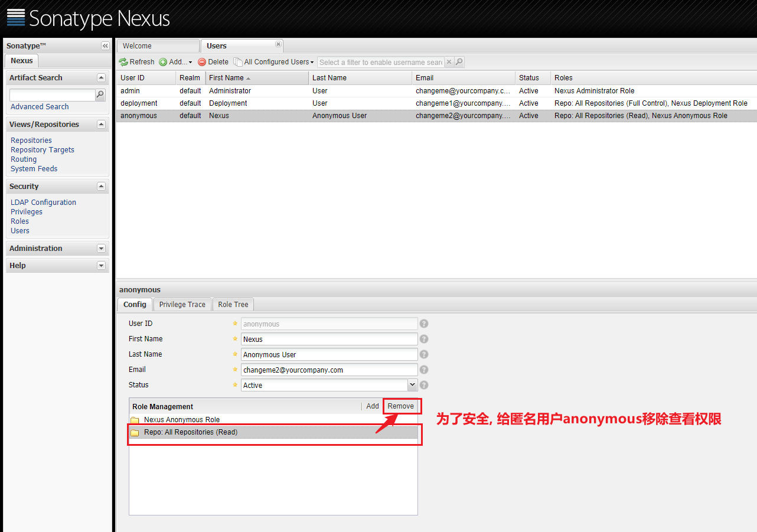Click Remove in Role Management
The width and height of the screenshot is (757, 532).
point(401,406)
